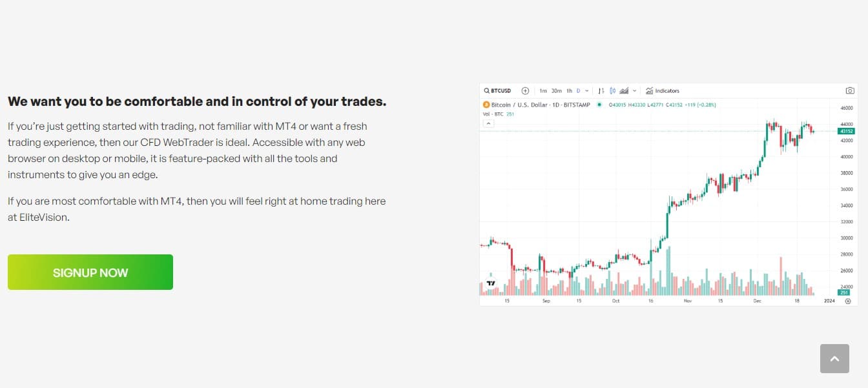Image resolution: width=868 pixels, height=388 pixels.
Task: Click the bar comparison arrows icon
Action: click(x=601, y=90)
